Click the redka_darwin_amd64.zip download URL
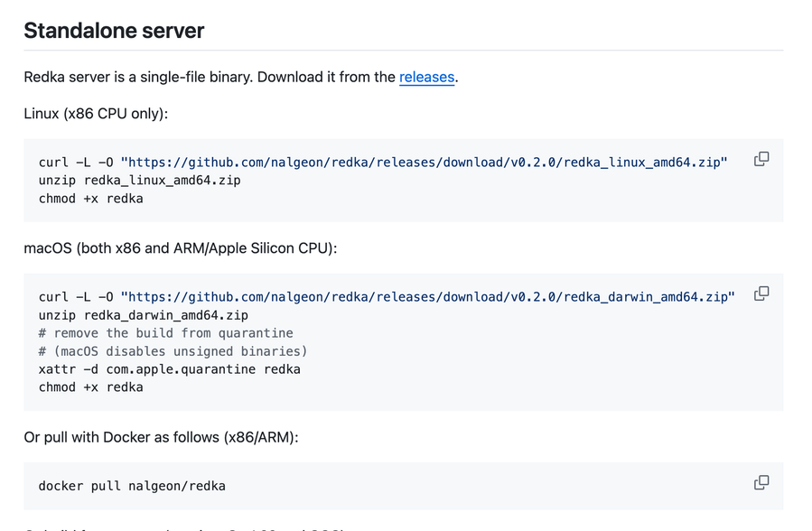This screenshot has height=531, width=812. [x=428, y=297]
